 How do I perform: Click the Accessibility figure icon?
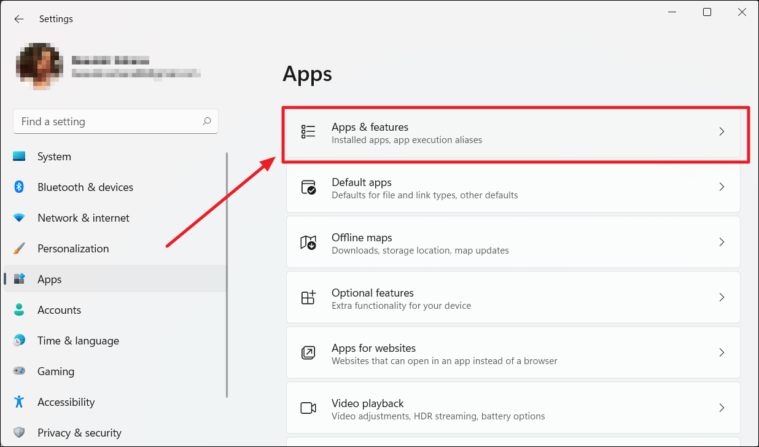(x=19, y=401)
